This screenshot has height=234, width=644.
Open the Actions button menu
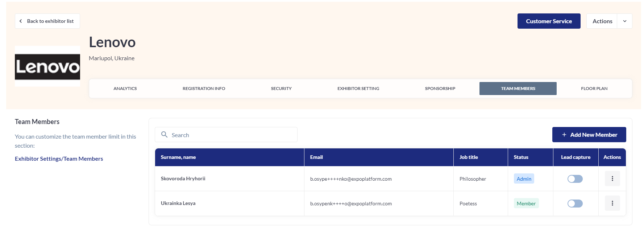pyautogui.click(x=602, y=21)
